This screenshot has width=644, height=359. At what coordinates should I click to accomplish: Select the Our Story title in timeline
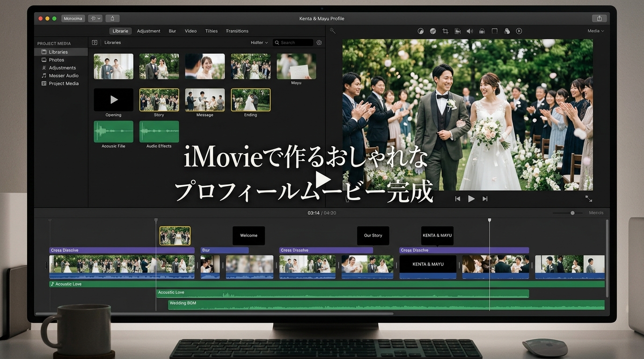[373, 236]
